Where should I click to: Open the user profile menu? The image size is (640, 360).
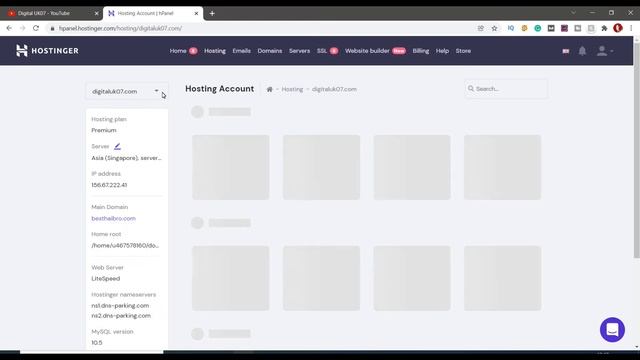604,51
